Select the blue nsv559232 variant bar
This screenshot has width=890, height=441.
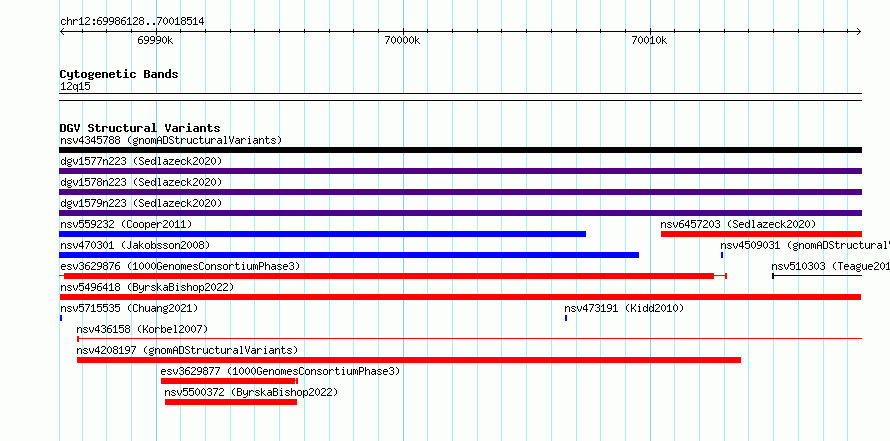pyautogui.click(x=322, y=234)
